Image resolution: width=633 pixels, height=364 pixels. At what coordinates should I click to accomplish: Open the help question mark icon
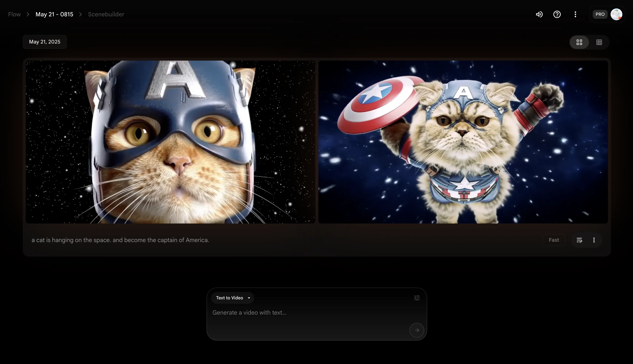tap(557, 14)
